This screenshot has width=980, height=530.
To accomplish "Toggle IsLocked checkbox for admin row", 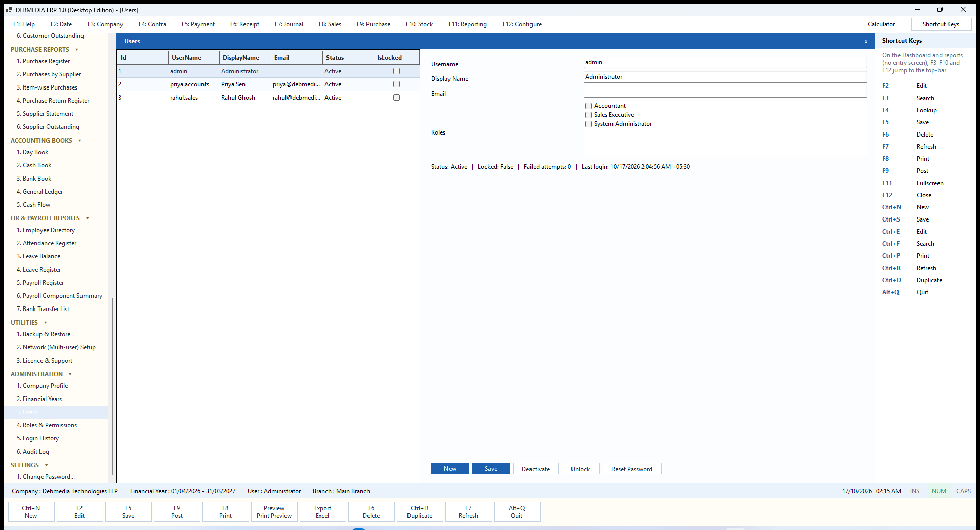I will (x=397, y=71).
